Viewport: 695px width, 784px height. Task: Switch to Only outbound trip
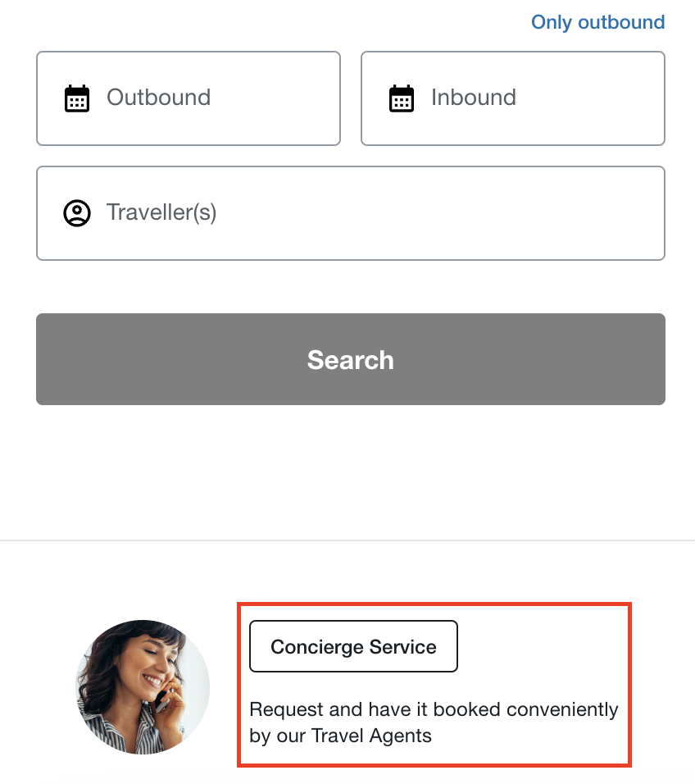point(597,22)
